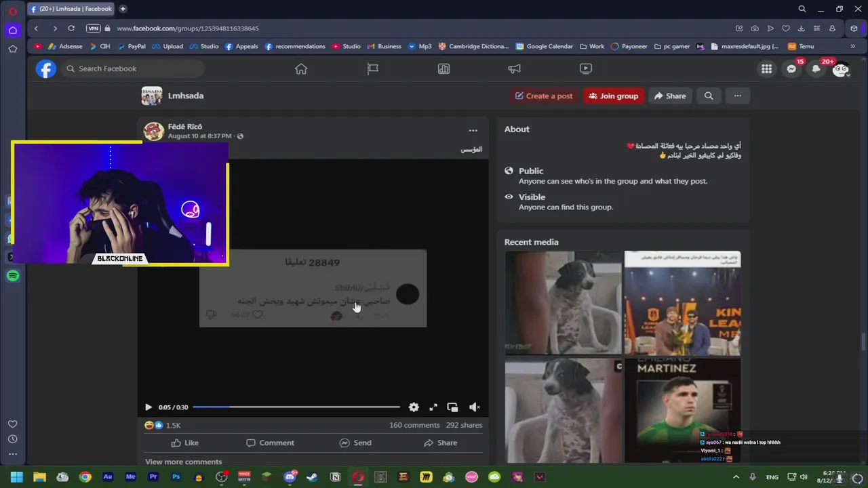Open Opera tab search magnifier

(802, 9)
